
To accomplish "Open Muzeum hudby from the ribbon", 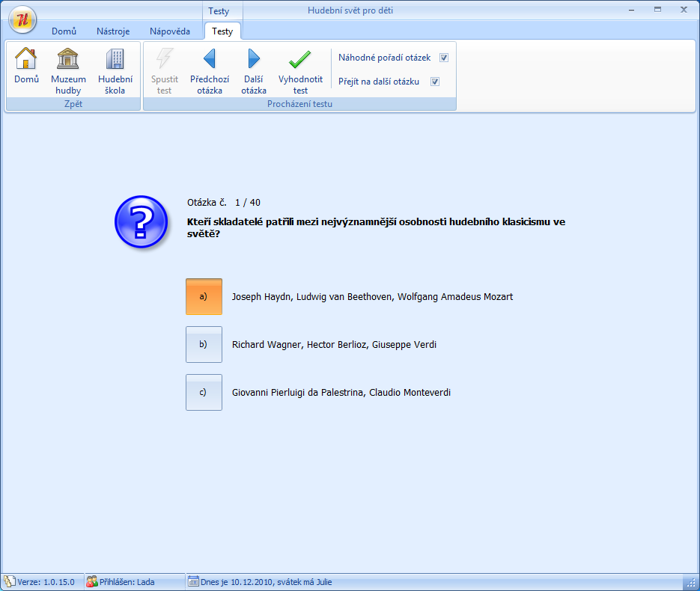I will click(68, 71).
